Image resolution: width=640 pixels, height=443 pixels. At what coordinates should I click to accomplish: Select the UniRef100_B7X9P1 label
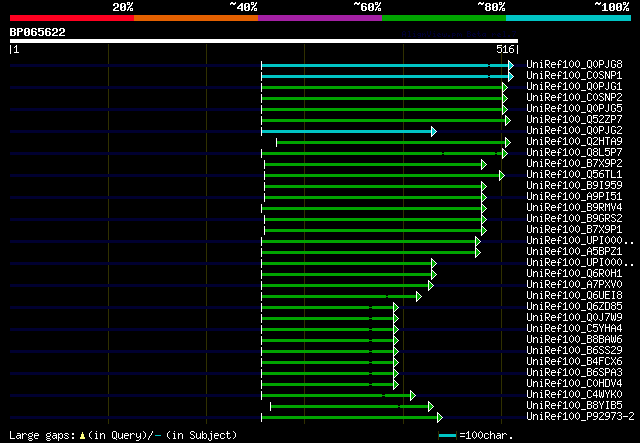(x=574, y=229)
